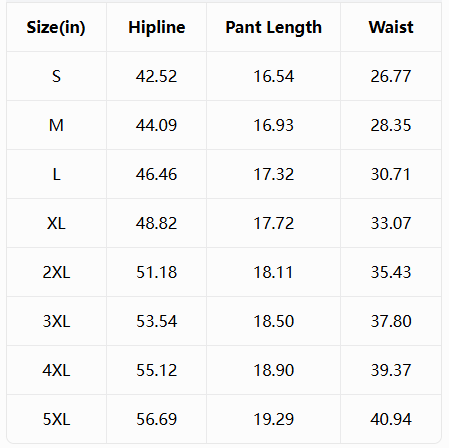
Task: Select the 2XL size cell
Action: 56,272
